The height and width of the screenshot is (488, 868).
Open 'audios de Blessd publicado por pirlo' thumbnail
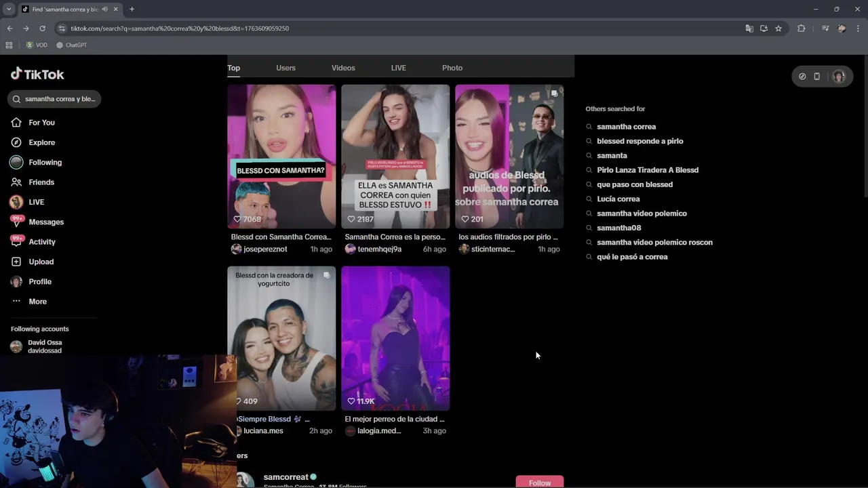coord(509,156)
